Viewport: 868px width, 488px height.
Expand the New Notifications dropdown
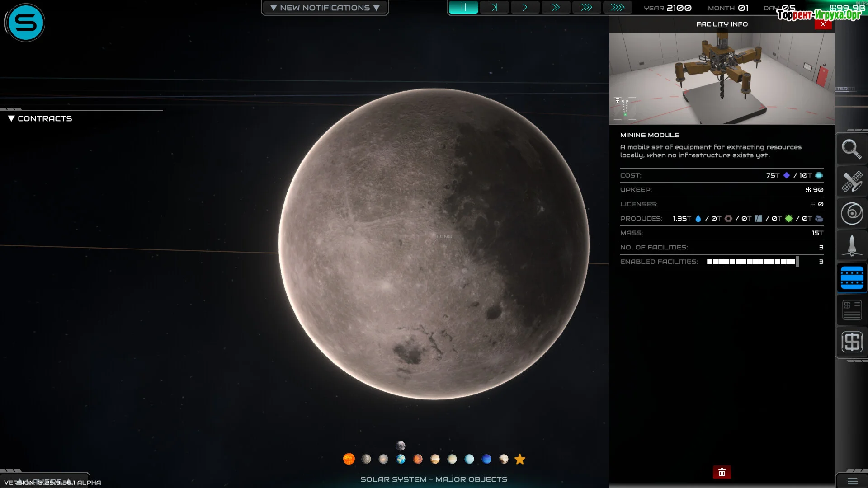pyautogui.click(x=325, y=8)
